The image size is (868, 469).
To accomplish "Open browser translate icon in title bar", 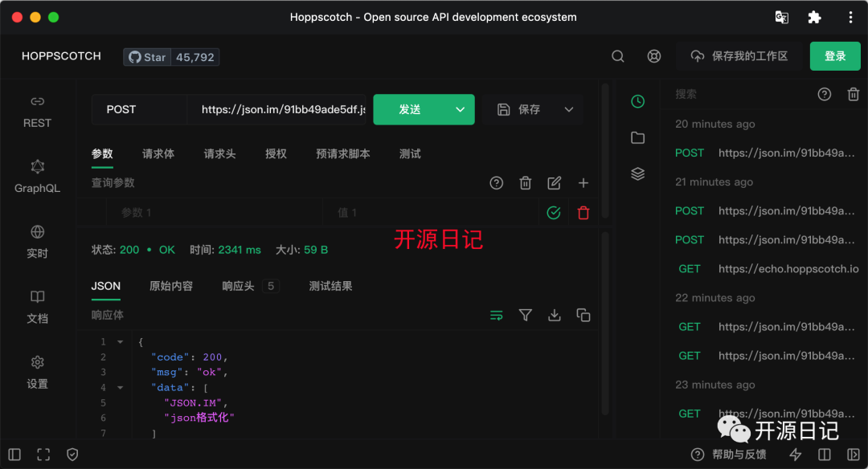I will pyautogui.click(x=782, y=17).
